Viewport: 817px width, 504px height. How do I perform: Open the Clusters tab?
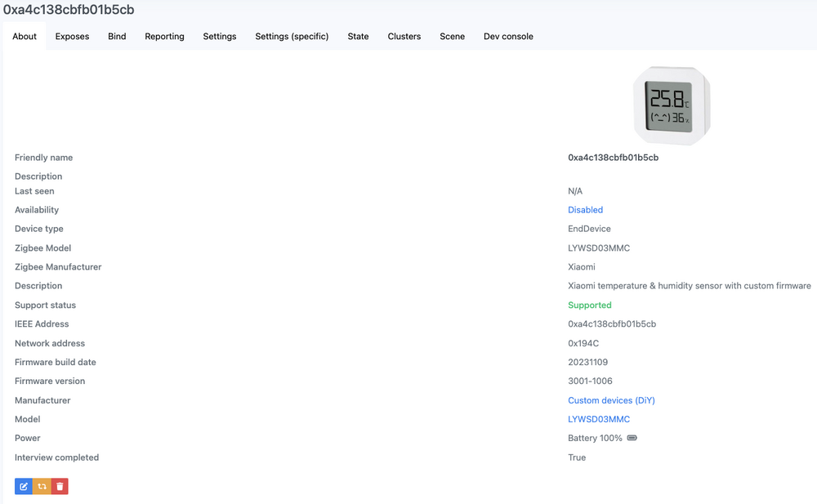click(404, 37)
